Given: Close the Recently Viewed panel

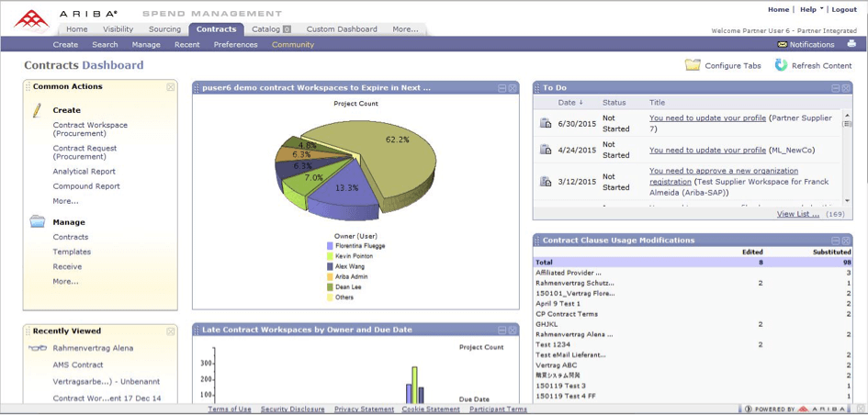Looking at the screenshot, I should pos(171,331).
